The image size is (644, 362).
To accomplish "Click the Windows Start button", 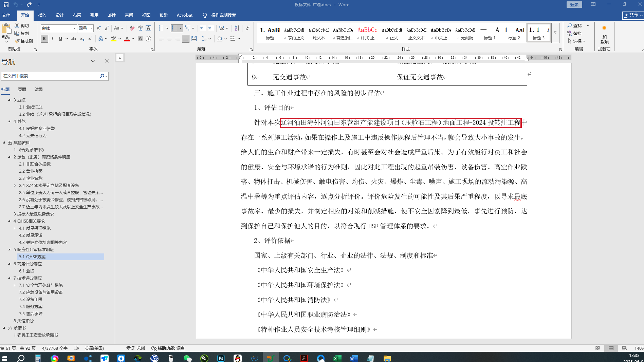I will coord(4,358).
